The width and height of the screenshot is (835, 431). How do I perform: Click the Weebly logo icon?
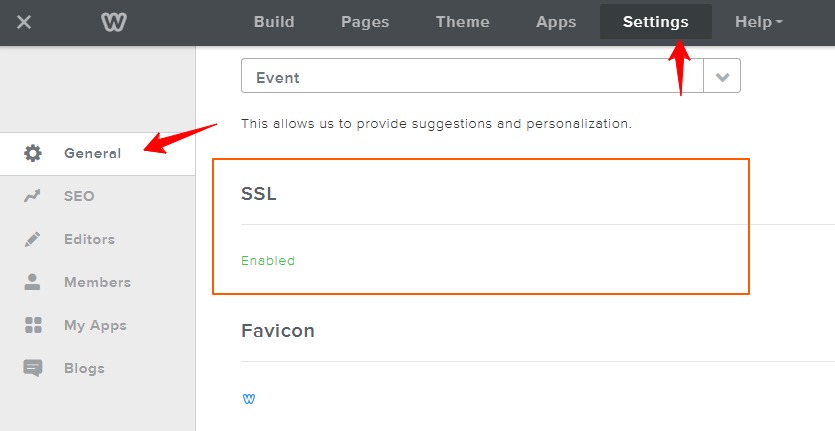pos(113,22)
